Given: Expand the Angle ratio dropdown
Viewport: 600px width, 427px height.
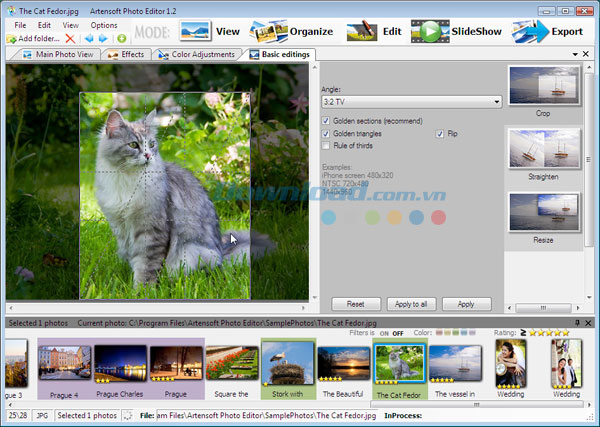Looking at the screenshot, I should click(x=496, y=102).
